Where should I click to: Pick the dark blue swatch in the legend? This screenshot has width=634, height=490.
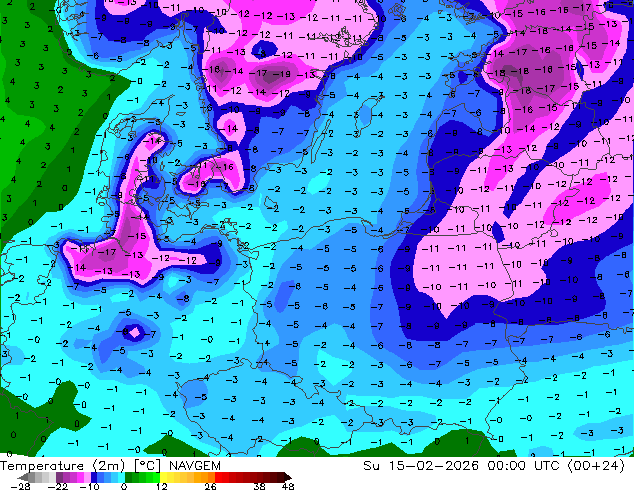[x=94, y=477]
